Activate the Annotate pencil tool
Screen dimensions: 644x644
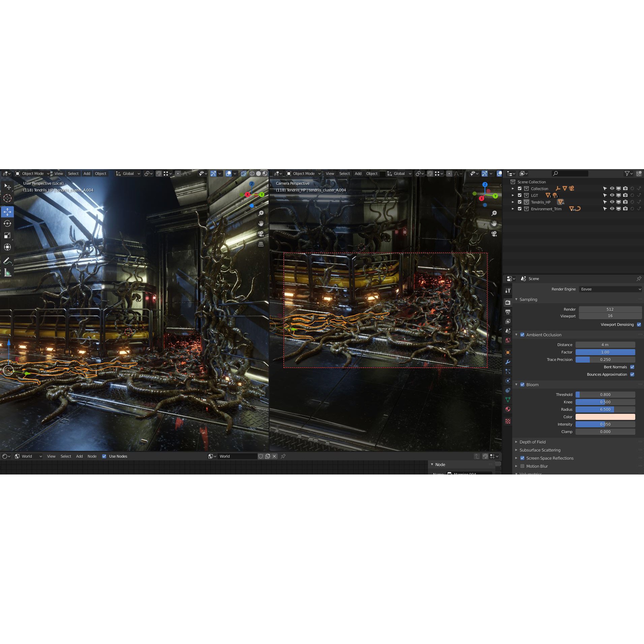pos(7,261)
